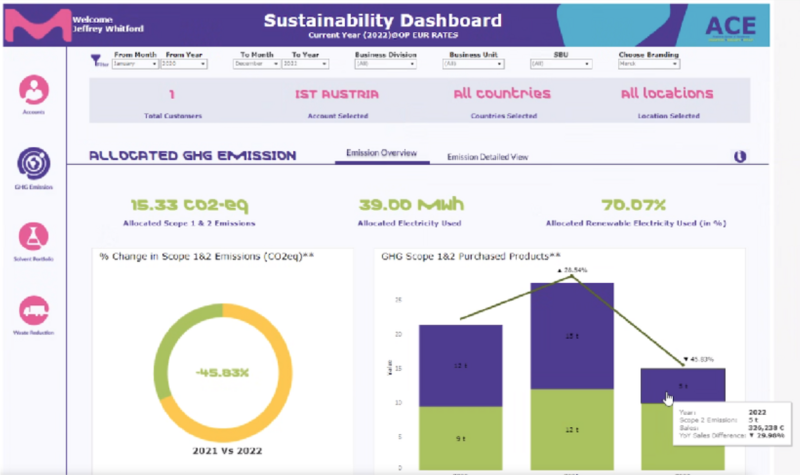
Task: Select the GHG Emission sidebar icon
Action: point(34,162)
